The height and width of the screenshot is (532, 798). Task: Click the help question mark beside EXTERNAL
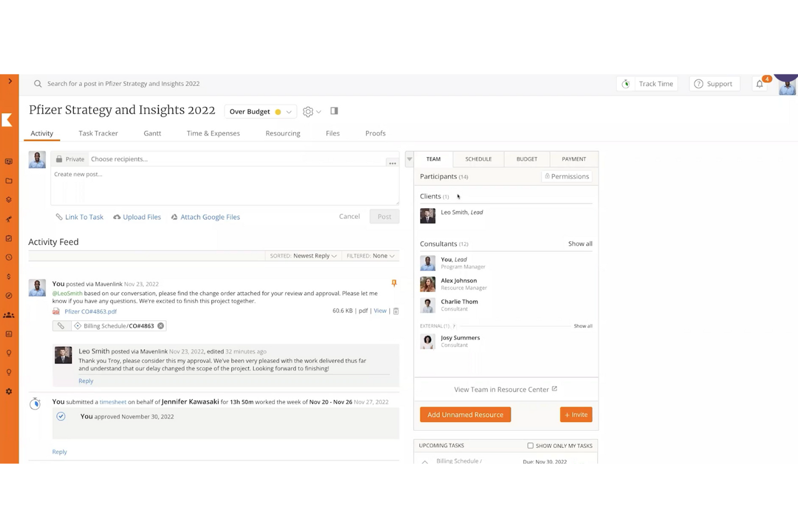click(454, 326)
